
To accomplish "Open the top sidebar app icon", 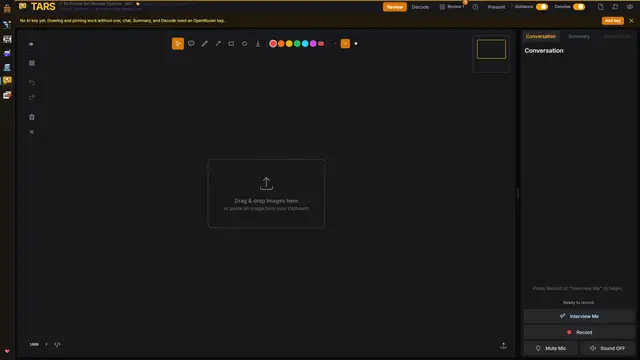I will (7, 8).
